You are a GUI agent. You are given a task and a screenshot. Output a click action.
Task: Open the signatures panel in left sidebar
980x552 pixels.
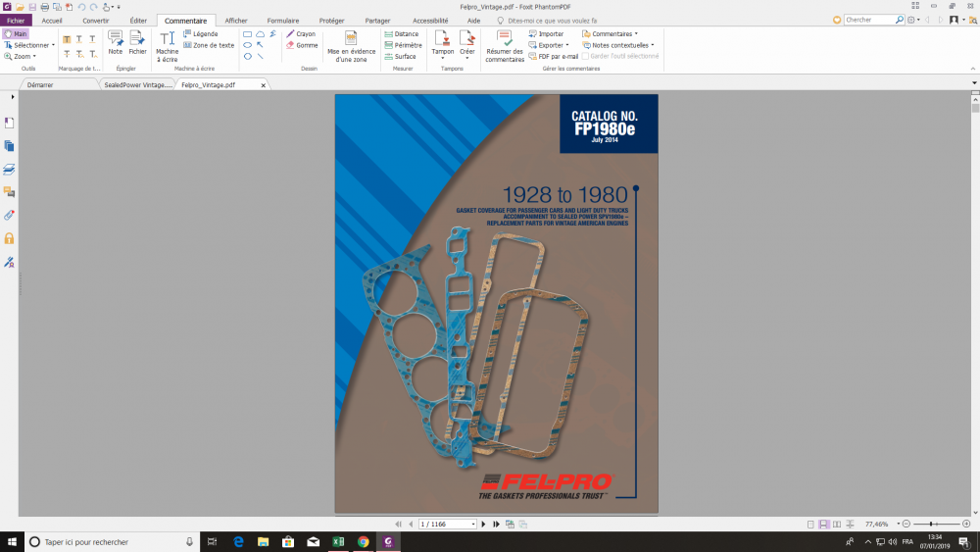[x=10, y=262]
